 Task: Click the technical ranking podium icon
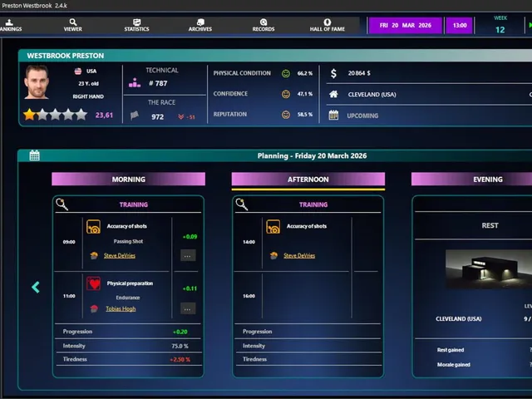tap(135, 83)
